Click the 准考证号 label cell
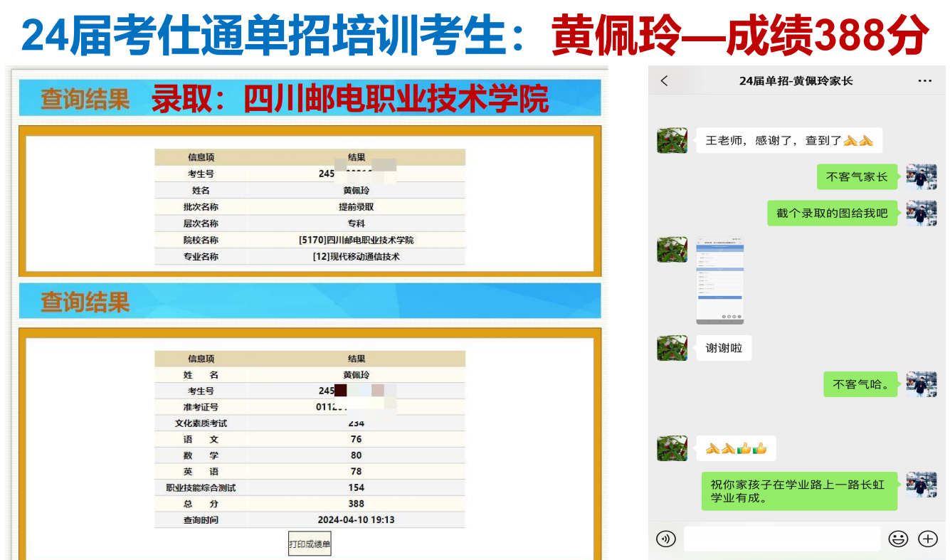 (x=201, y=407)
